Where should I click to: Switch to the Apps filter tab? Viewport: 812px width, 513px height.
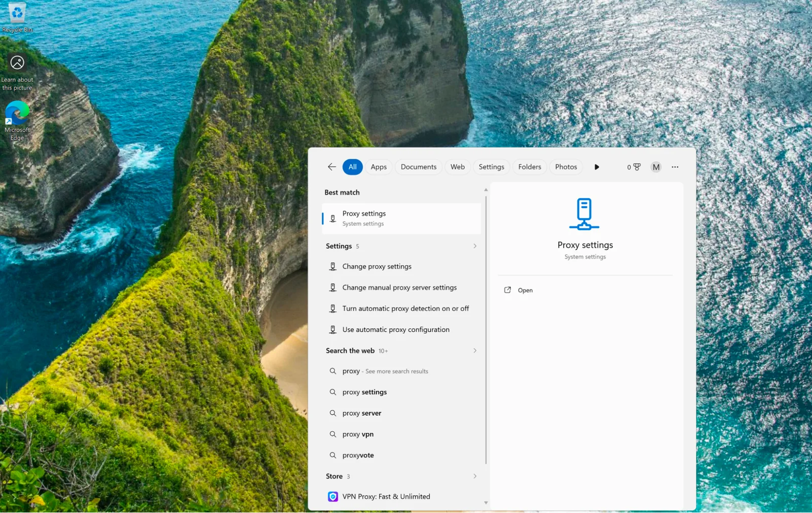pos(379,167)
